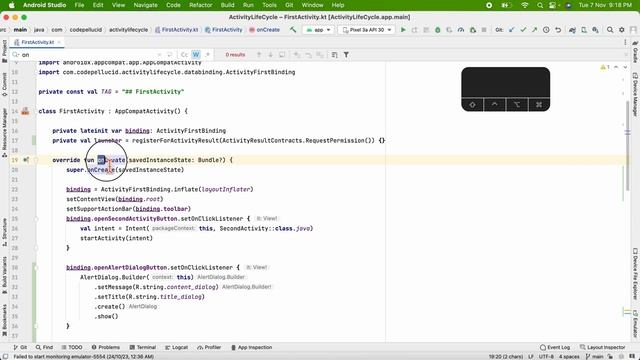Open search results in Find window icon

282,55
